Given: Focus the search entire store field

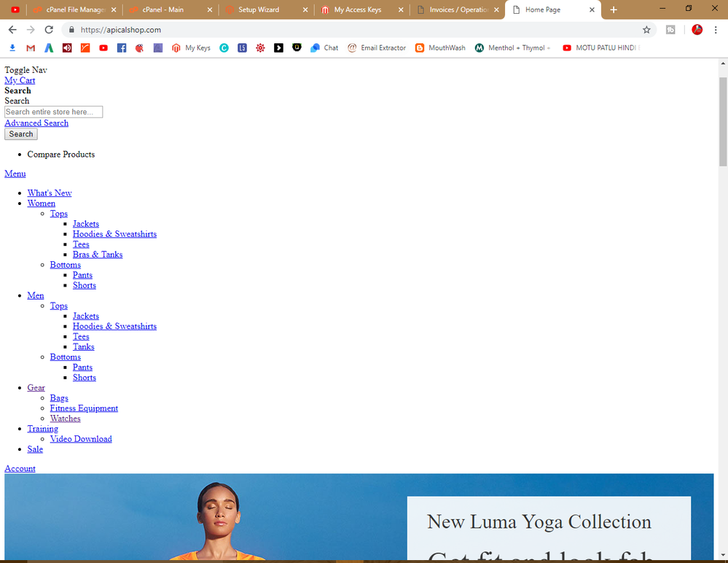Looking at the screenshot, I should (53, 112).
